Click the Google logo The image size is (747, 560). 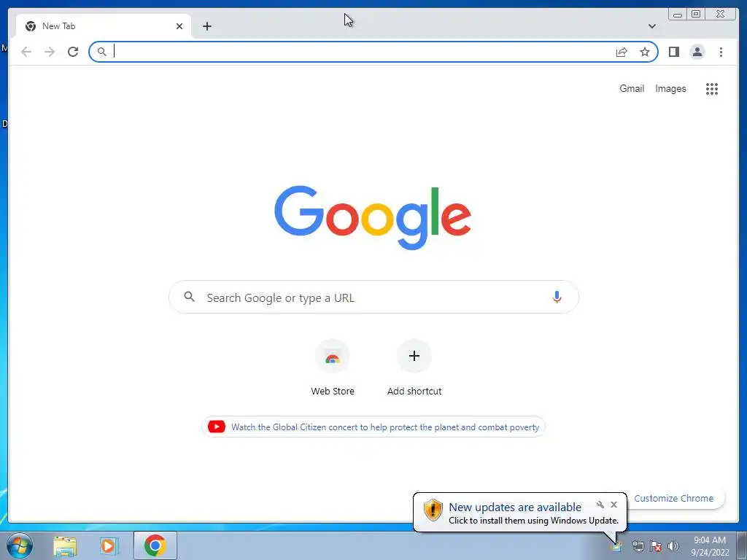point(373,217)
